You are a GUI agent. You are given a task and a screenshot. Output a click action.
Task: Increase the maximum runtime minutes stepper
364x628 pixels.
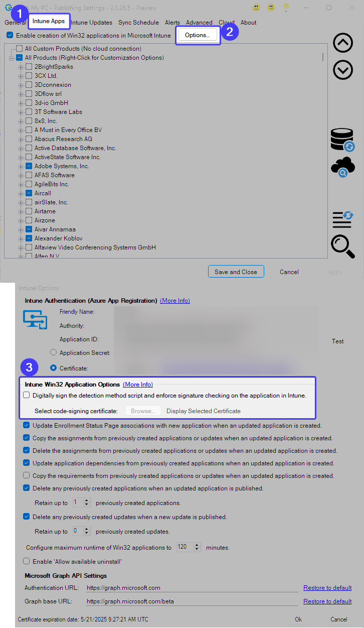(197, 545)
